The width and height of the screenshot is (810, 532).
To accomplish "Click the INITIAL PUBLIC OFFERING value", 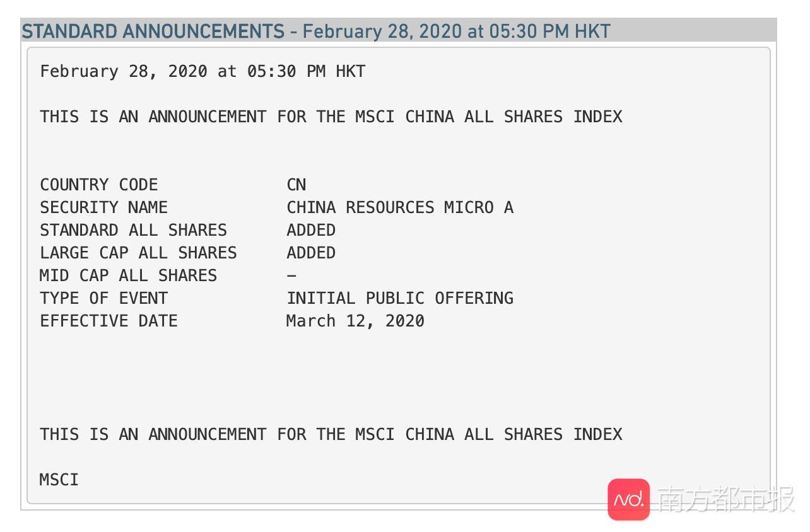I will (x=400, y=298).
